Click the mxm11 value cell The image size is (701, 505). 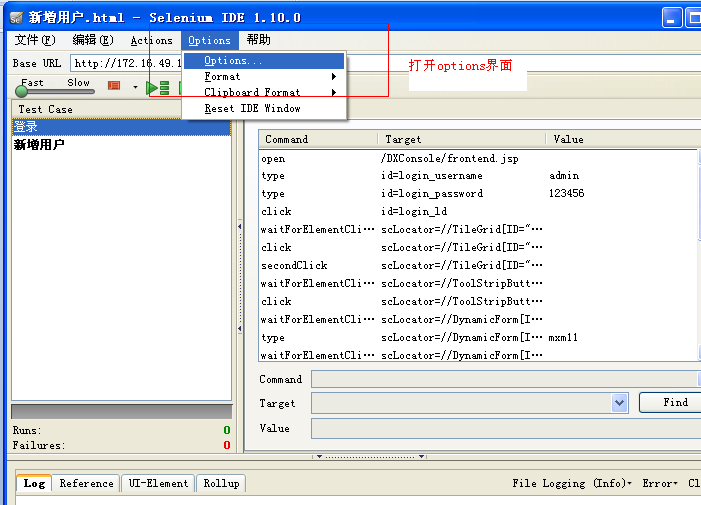click(x=563, y=337)
